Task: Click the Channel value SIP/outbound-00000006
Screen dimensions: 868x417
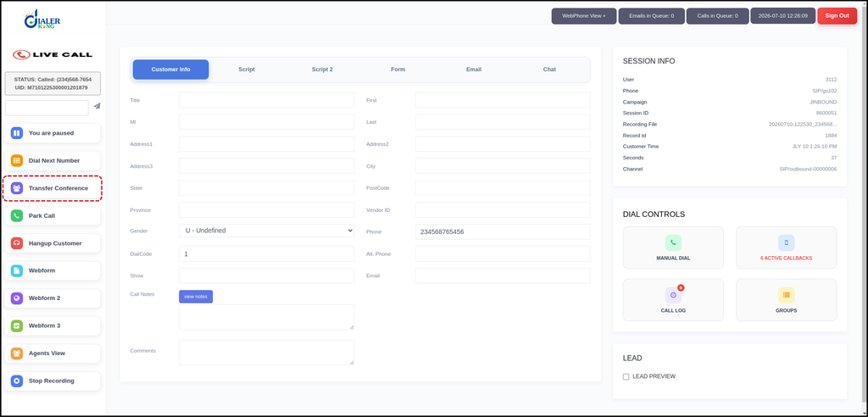Action: point(808,169)
